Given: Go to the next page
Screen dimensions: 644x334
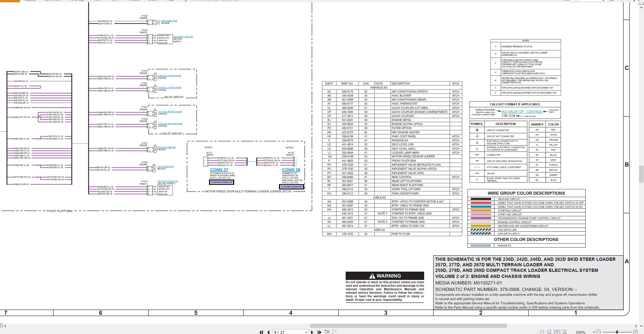Looking at the screenshot, I should pos(312,332).
